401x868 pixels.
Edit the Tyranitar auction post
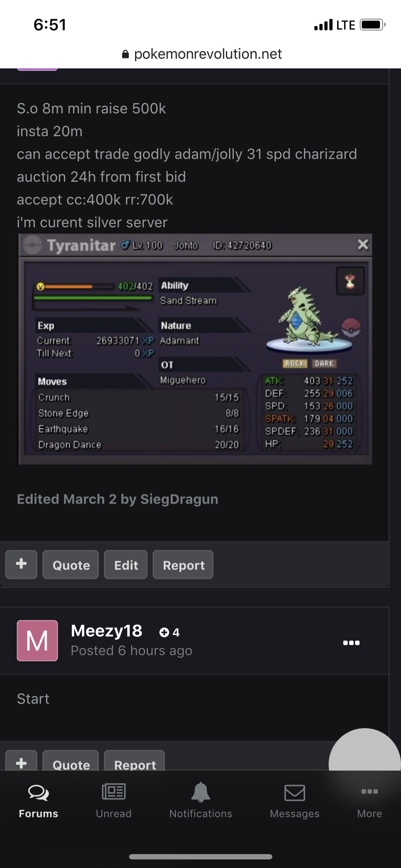click(125, 565)
